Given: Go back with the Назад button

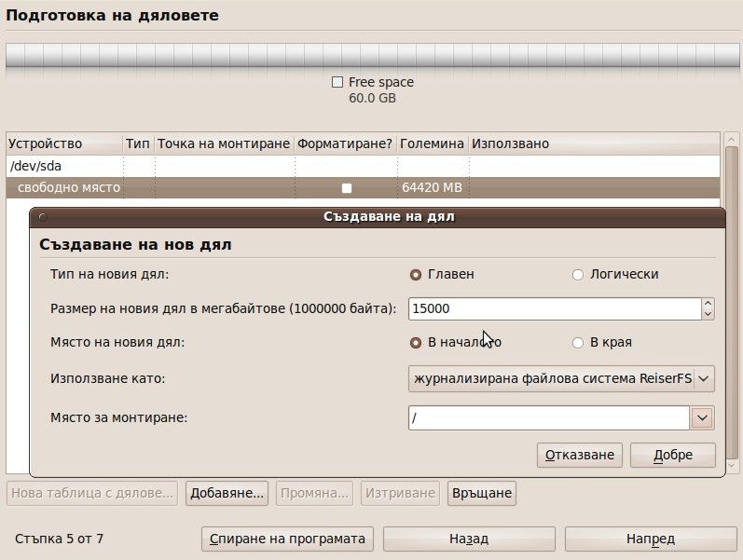Looking at the screenshot, I should 469,540.
